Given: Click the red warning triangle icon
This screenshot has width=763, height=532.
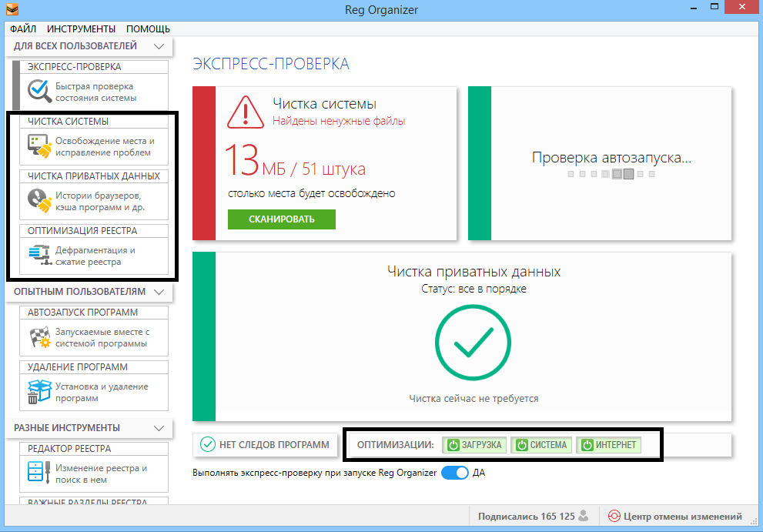Looking at the screenshot, I should pos(246,112).
